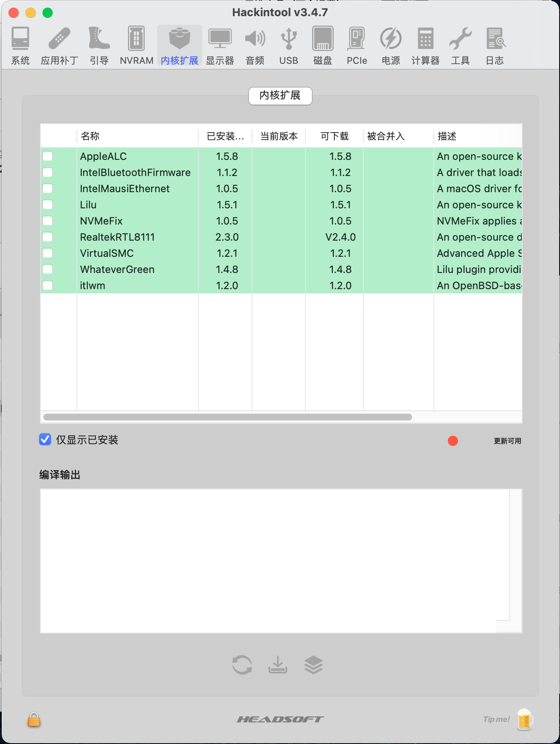
Task: Open the USB section
Action: (x=288, y=46)
